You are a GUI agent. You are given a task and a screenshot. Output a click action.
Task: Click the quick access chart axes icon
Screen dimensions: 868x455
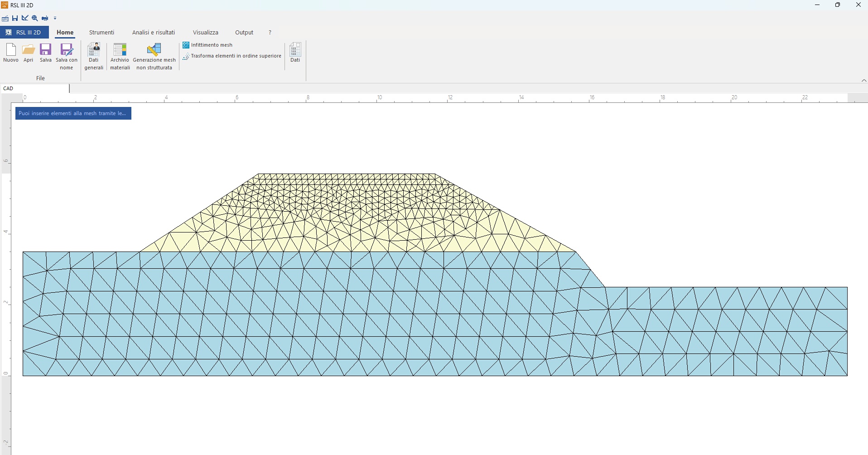[x=25, y=18]
